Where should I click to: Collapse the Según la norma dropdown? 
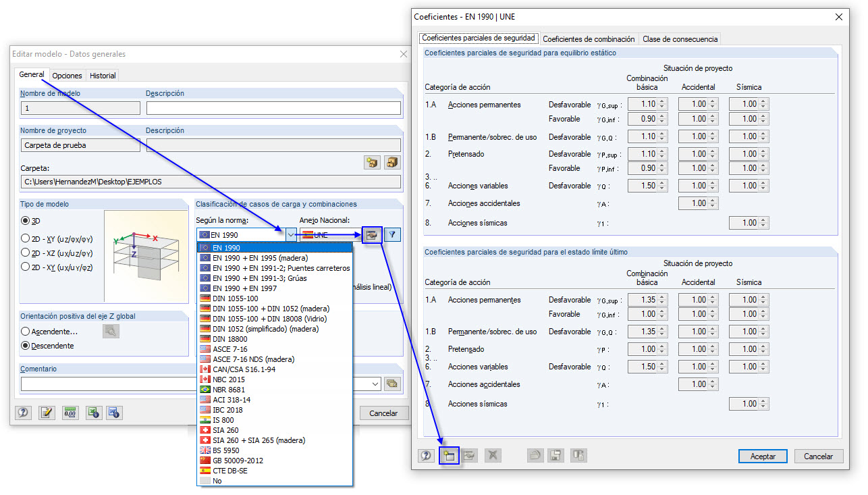291,235
